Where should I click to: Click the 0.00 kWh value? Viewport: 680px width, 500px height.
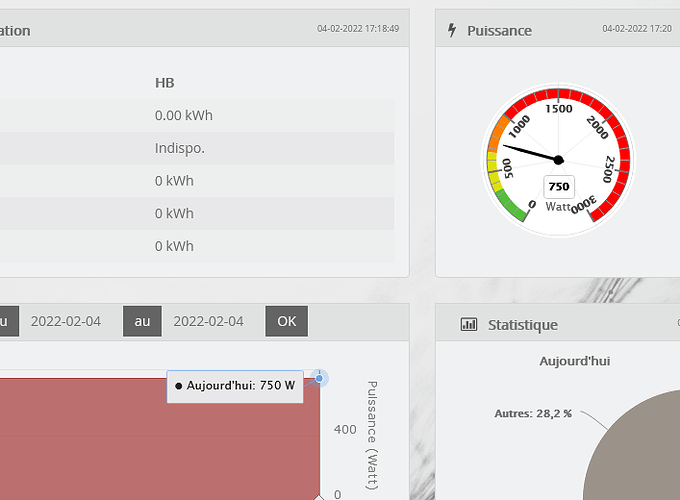point(184,115)
